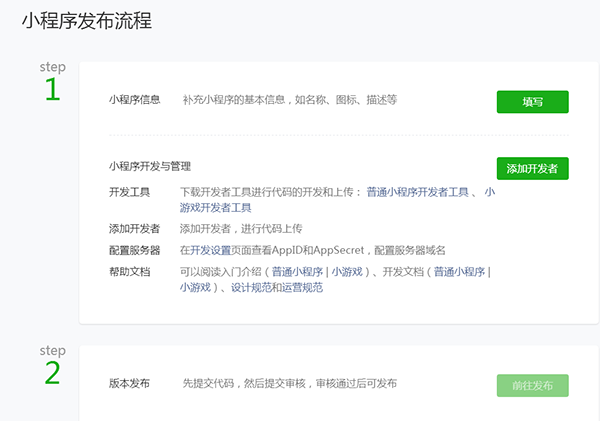
Task: Click the green 填写 button
Action: [x=532, y=102]
